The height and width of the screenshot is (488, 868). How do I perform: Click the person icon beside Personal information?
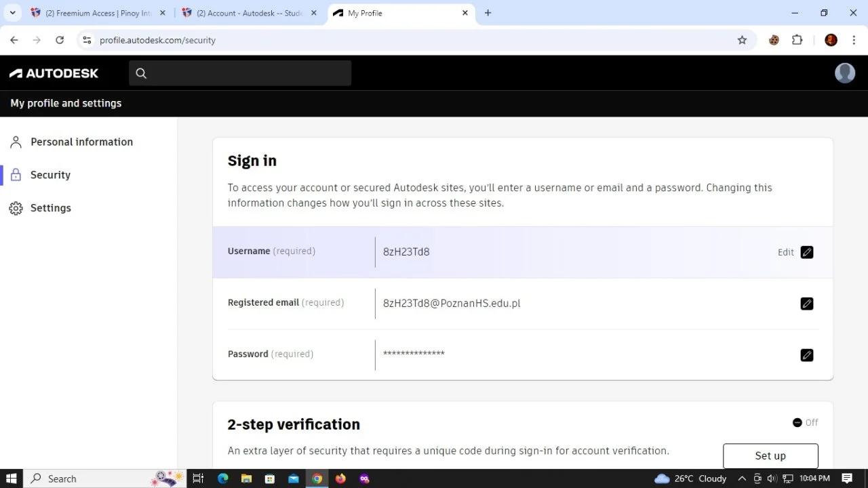[x=16, y=142]
